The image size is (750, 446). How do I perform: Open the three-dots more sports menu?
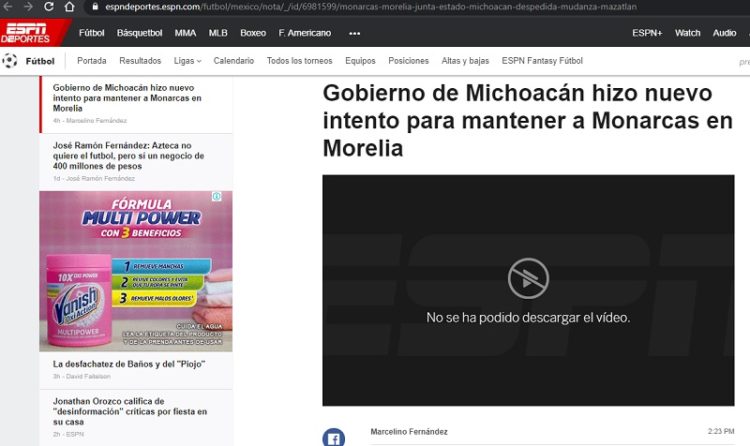point(354,33)
